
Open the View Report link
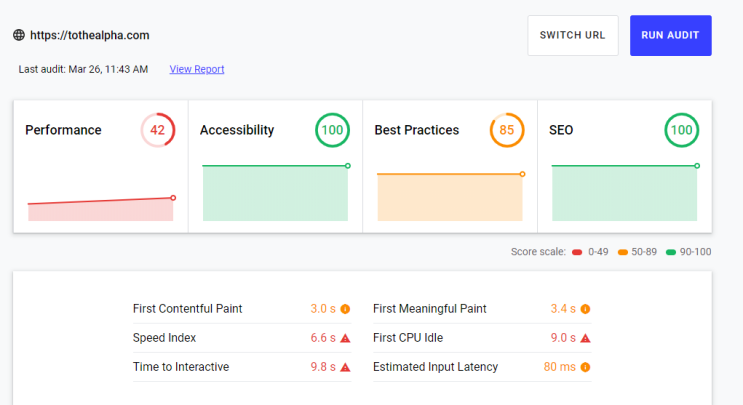tap(197, 69)
